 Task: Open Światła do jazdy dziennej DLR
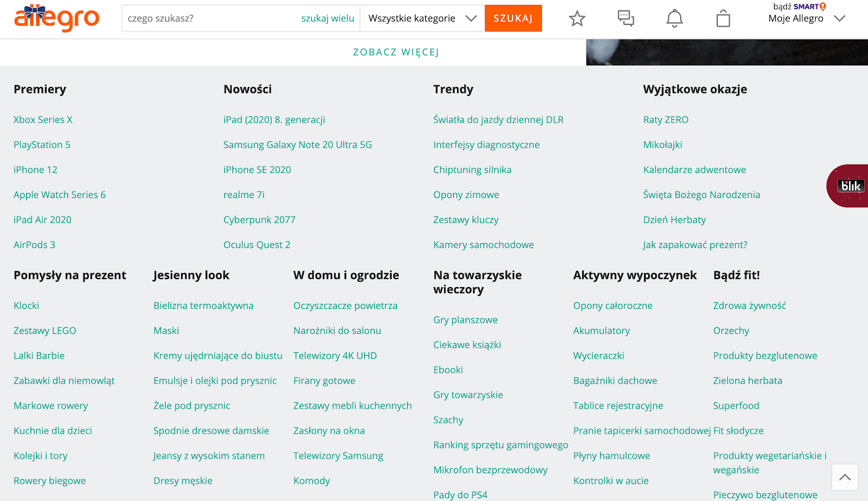(498, 120)
